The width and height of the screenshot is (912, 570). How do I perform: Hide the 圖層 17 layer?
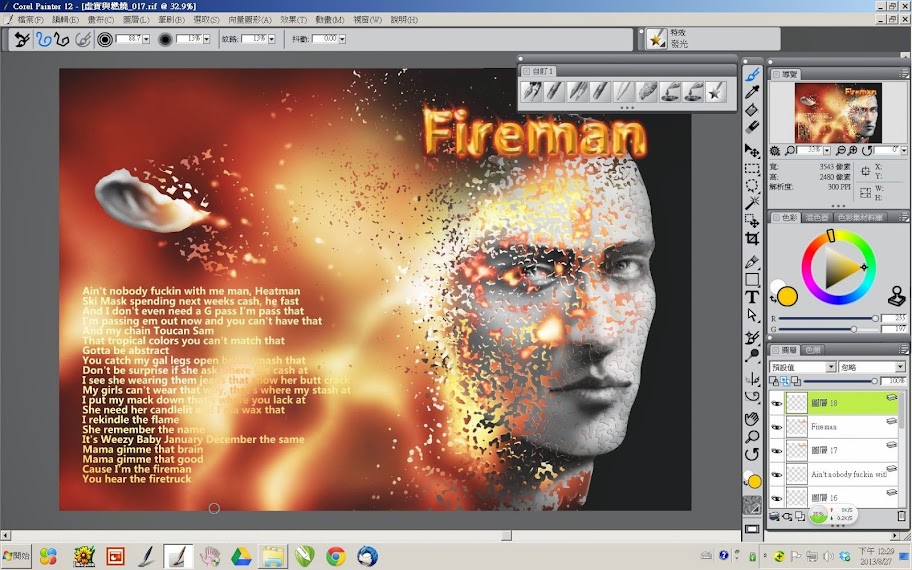pos(776,451)
